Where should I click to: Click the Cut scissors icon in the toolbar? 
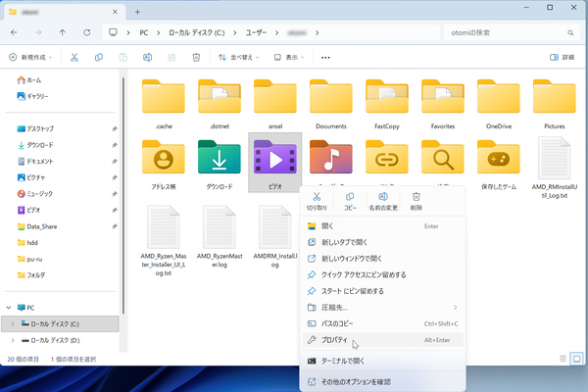click(74, 58)
